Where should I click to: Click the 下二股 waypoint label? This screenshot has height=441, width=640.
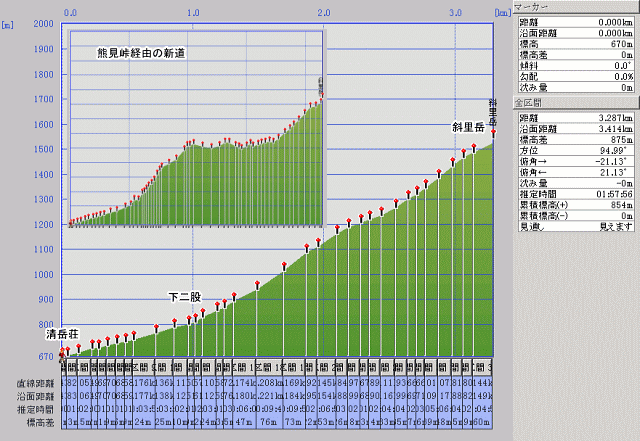click(185, 298)
